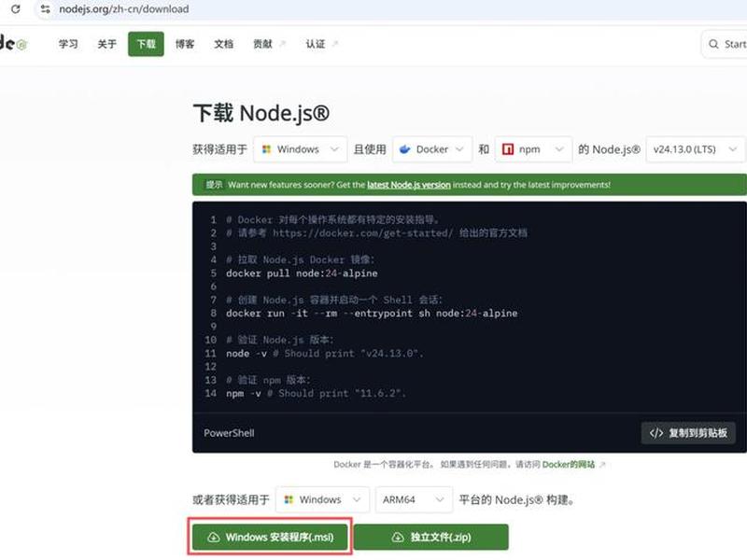Open the 文档 navigation item

pos(223,44)
